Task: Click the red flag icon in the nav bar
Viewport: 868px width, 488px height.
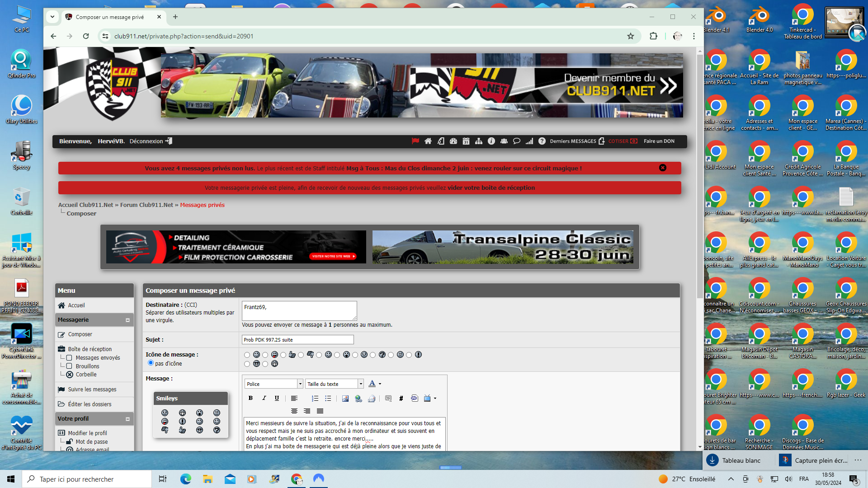Action: coord(415,141)
